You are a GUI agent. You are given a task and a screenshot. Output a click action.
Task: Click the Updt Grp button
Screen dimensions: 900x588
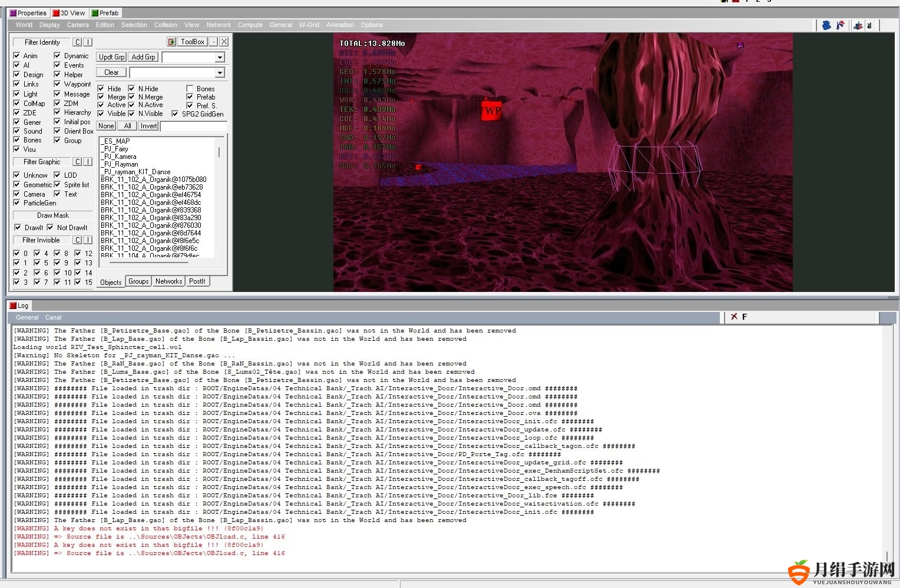click(x=112, y=57)
